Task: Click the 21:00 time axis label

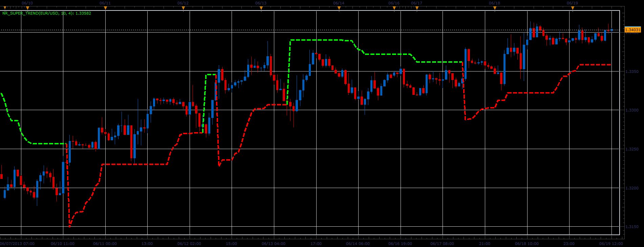Action: (x=485, y=244)
